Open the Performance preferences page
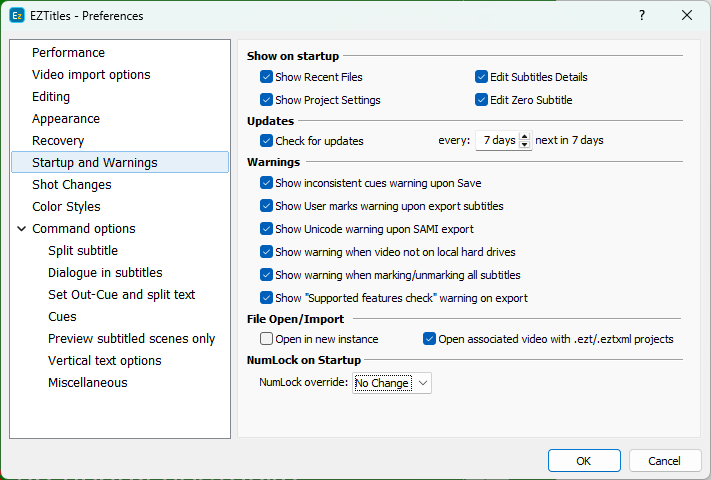 68,53
